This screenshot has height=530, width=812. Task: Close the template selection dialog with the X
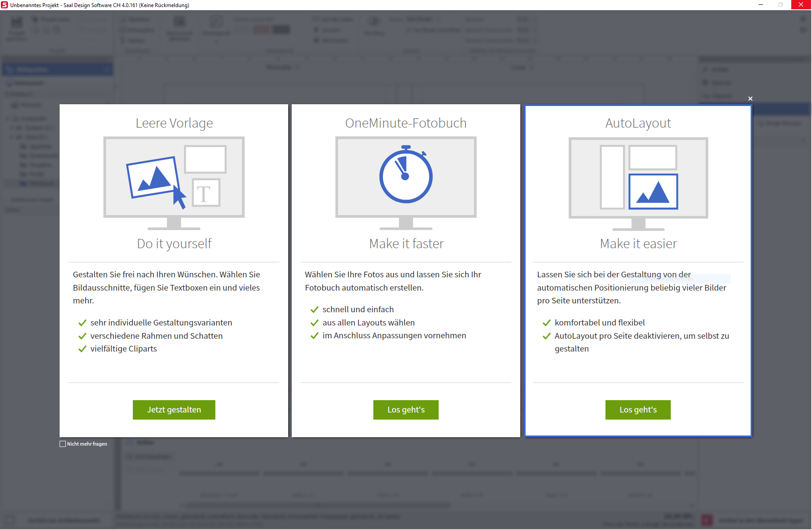click(x=750, y=98)
